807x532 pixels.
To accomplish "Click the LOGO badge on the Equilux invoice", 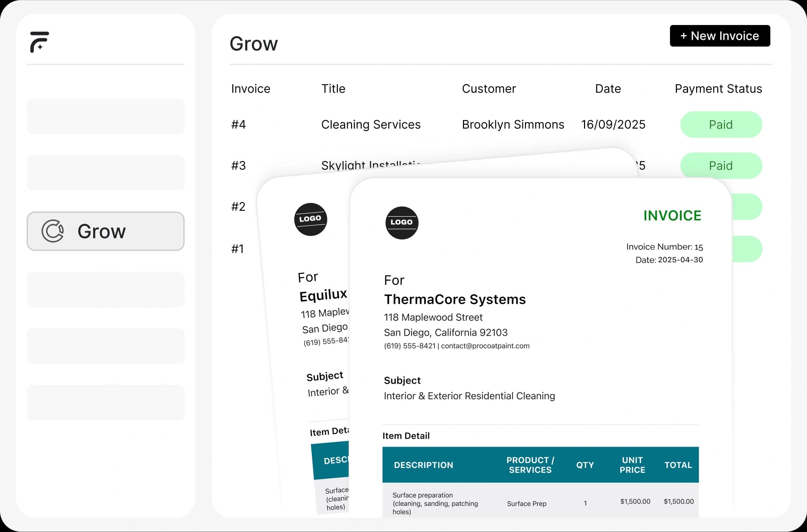I will coord(310,219).
